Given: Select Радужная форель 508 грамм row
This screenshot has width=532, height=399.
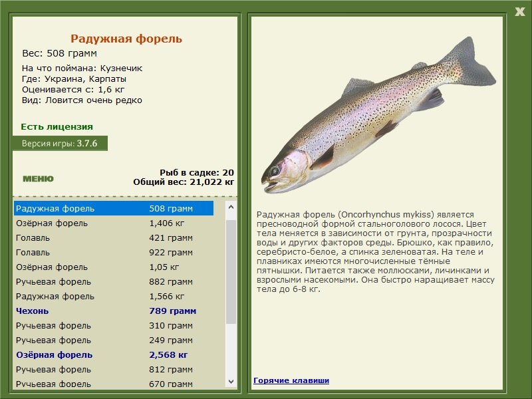Looking at the screenshot, I should click(x=114, y=208).
